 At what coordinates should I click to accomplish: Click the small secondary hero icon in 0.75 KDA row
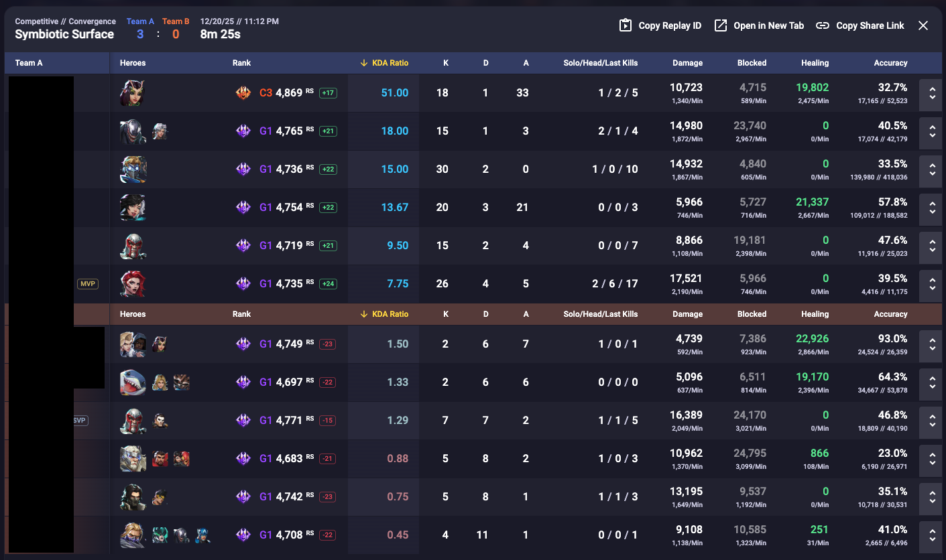pyautogui.click(x=160, y=497)
